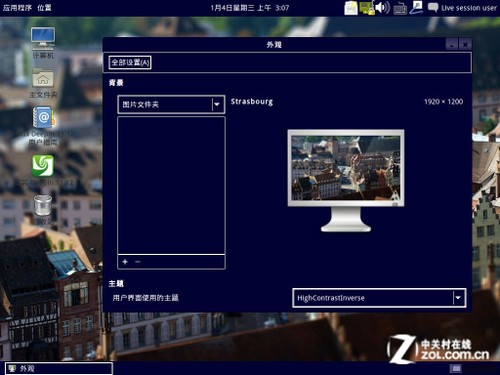Click the Strasbourg wallpaper name text

click(252, 102)
